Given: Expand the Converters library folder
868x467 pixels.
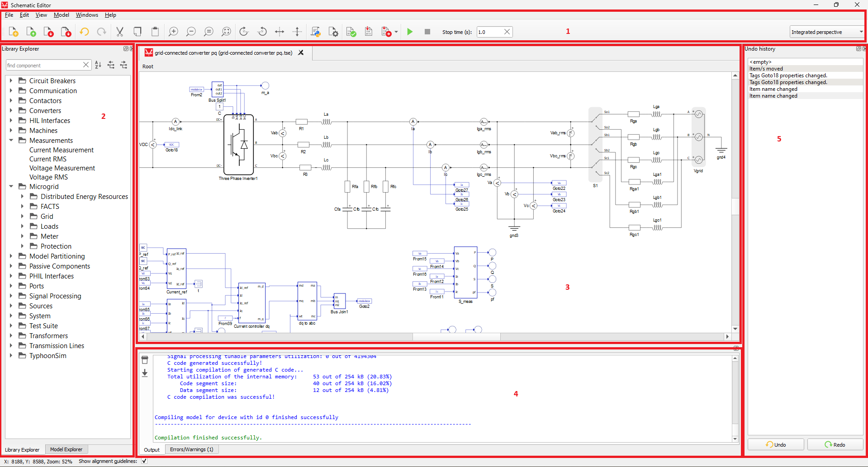Looking at the screenshot, I should (x=11, y=111).
